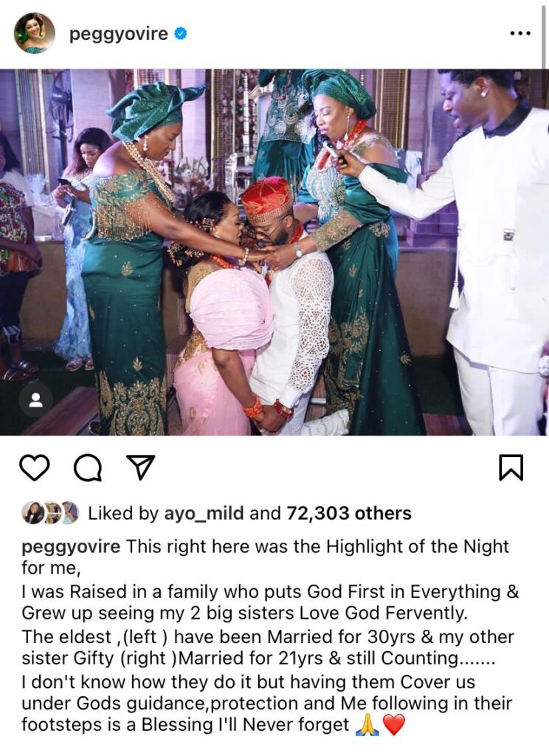
Task: Save the post with the bookmark icon
Action: coord(511,467)
